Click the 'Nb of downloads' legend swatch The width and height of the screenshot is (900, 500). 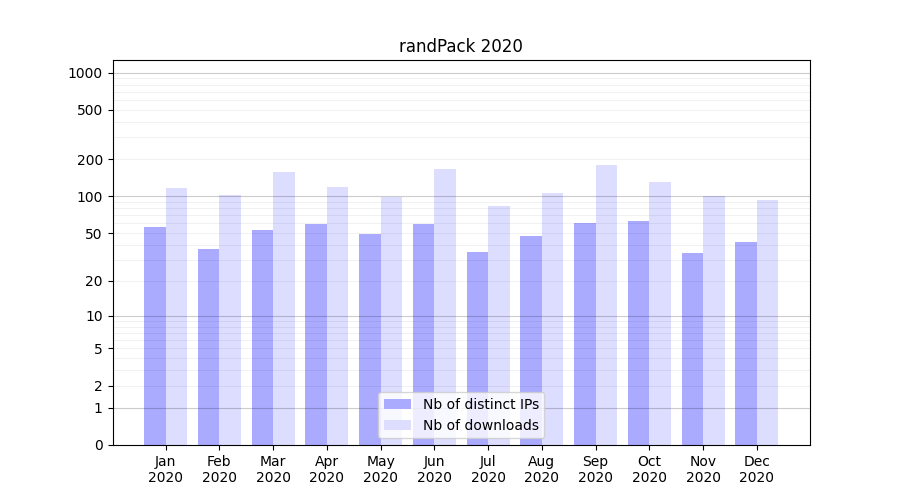coord(397,425)
